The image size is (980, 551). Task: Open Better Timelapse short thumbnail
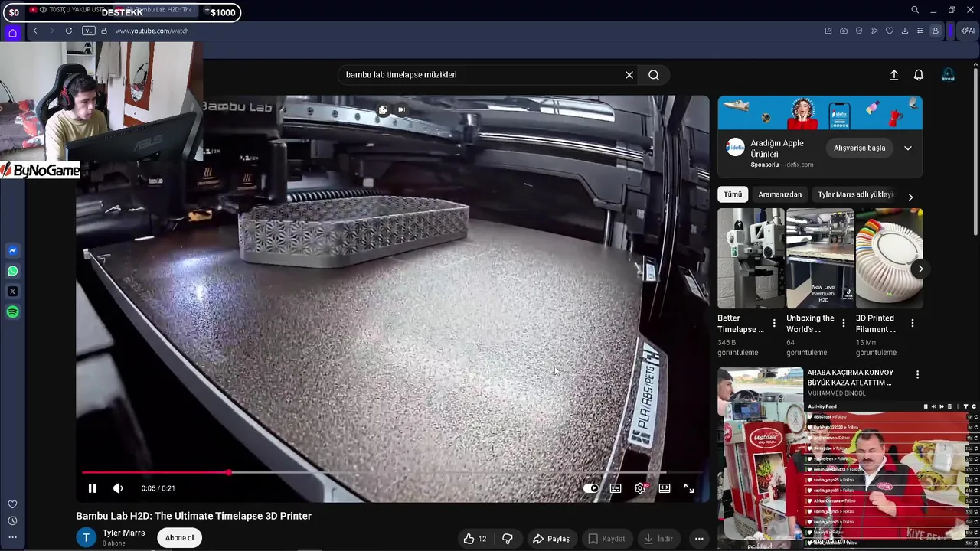point(751,258)
